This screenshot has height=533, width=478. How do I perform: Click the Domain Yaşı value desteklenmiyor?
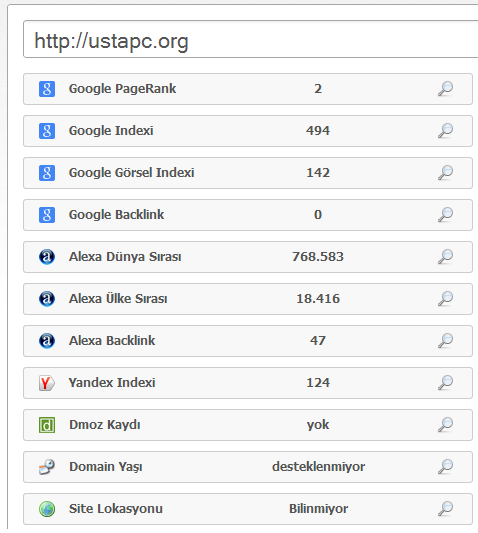coord(318,467)
